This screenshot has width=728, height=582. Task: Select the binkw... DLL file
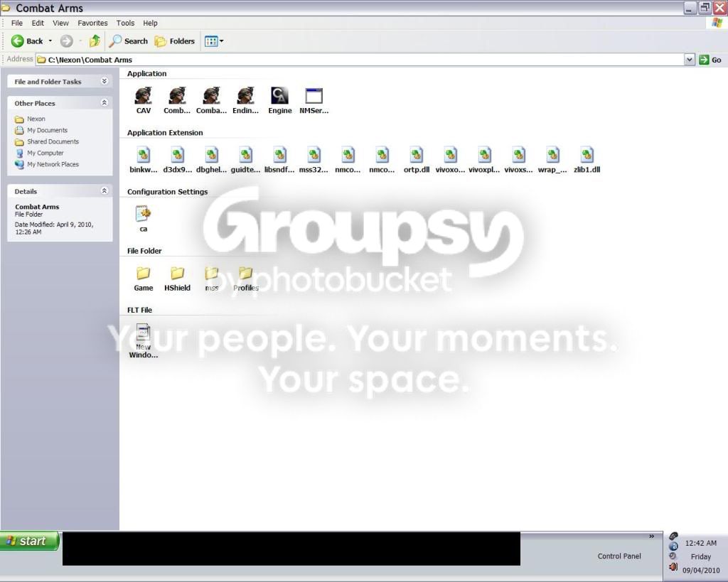[143, 159]
